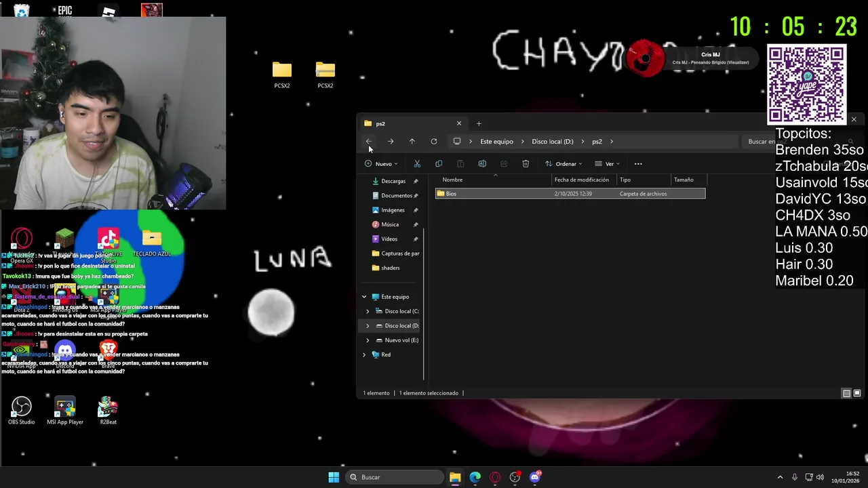Open Epic Games desktop icon

pyautogui.click(x=65, y=9)
